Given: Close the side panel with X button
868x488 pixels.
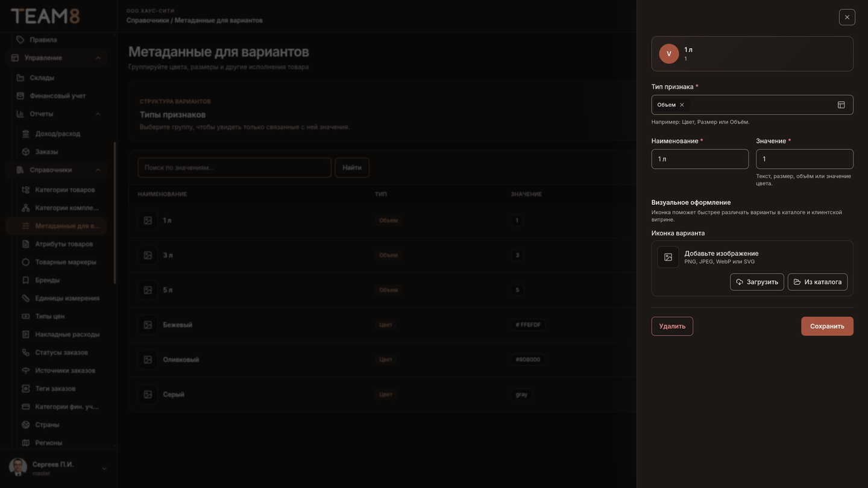Looking at the screenshot, I should tap(847, 17).
